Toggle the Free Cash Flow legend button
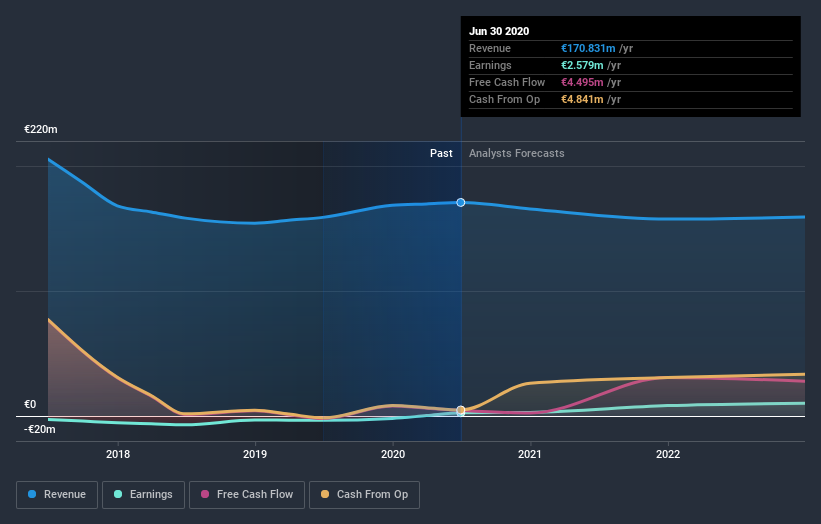 click(x=247, y=495)
